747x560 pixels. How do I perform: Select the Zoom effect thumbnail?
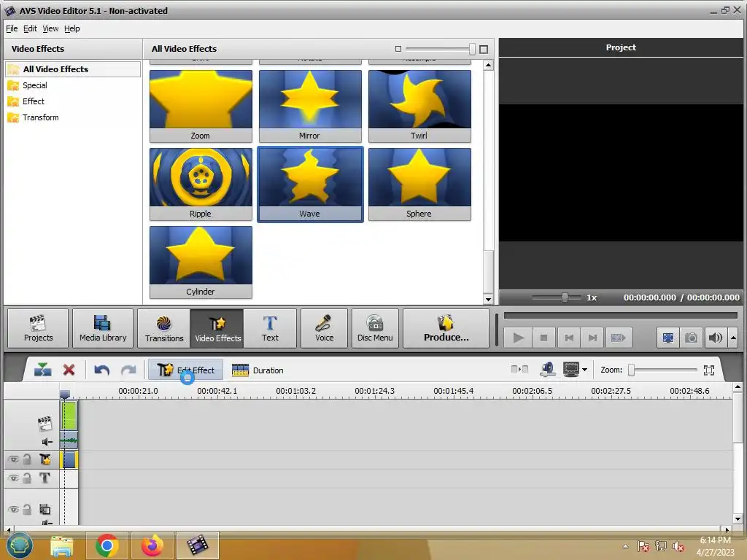(x=201, y=106)
